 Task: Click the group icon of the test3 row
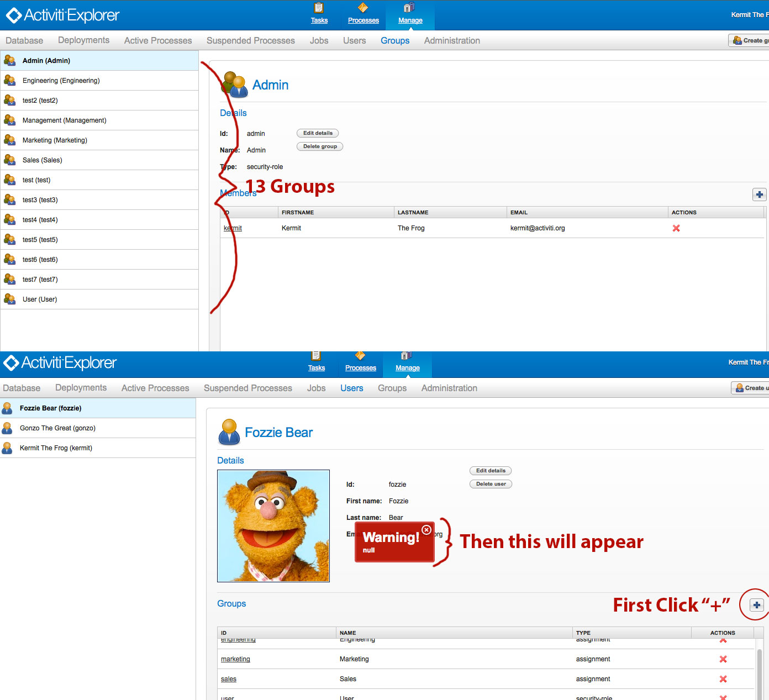(9, 200)
